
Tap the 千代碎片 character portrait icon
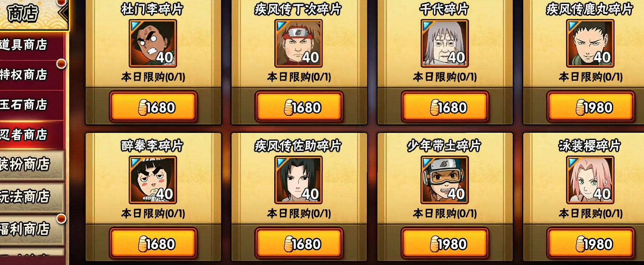(x=444, y=43)
